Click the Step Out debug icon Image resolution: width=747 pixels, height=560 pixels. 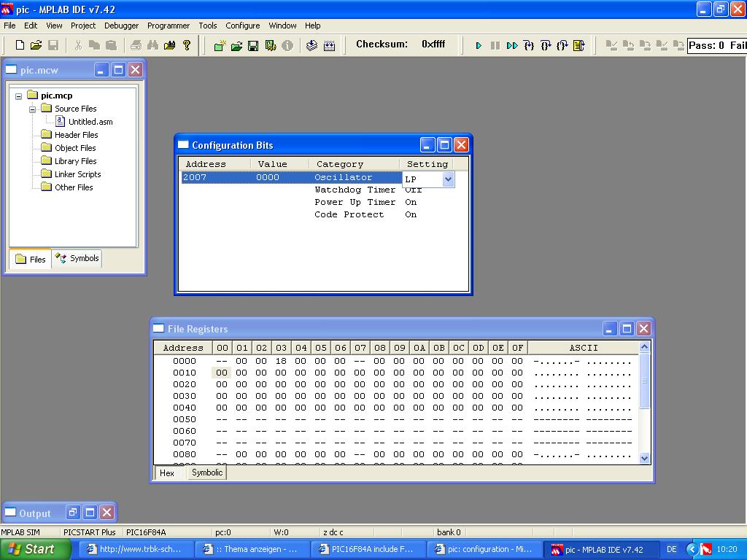click(562, 46)
